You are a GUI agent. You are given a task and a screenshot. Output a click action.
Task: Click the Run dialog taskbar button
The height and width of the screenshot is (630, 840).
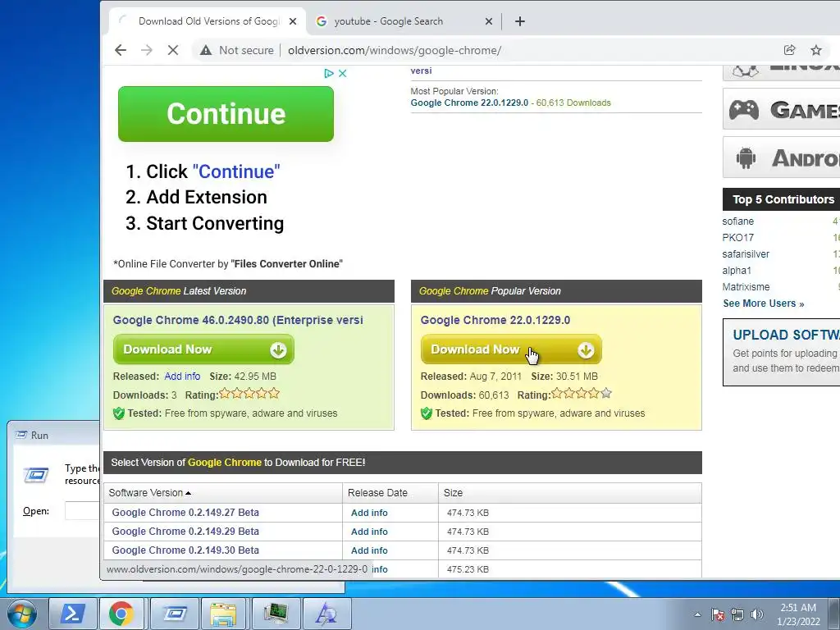[x=175, y=614]
